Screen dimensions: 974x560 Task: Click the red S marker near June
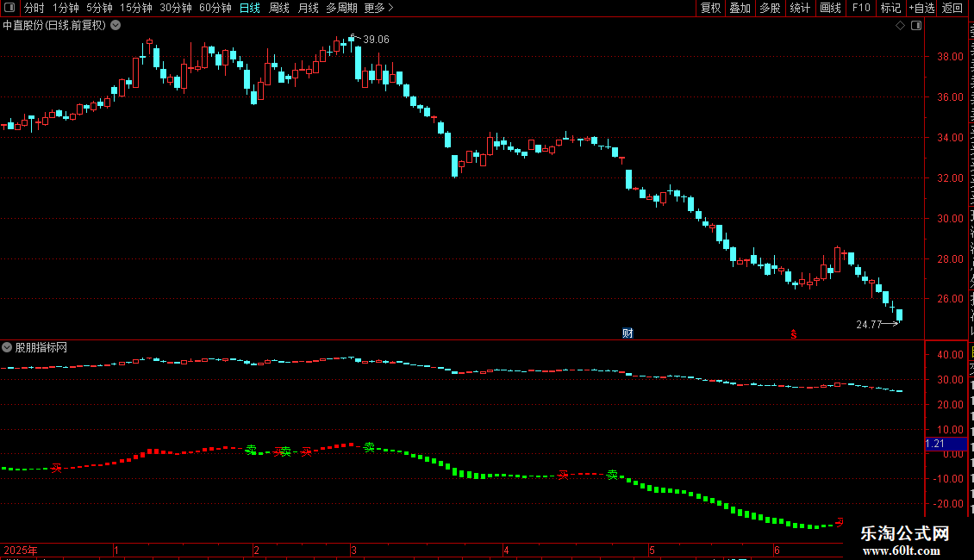793,334
